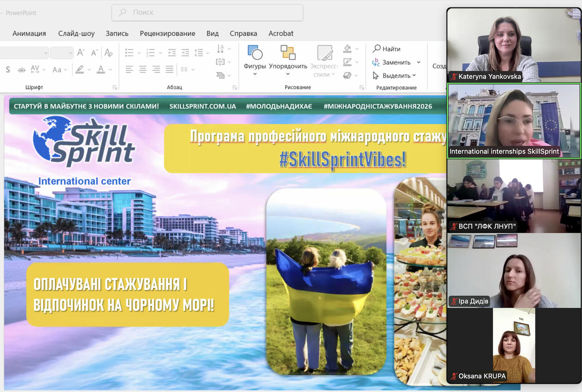Click the clear formatting icon
582x392 pixels.
pos(108,53)
